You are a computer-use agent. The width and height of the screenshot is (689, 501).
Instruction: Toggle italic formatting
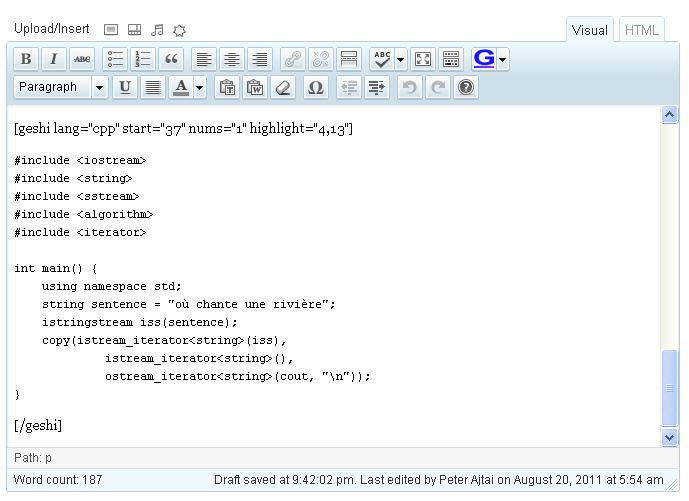(x=54, y=59)
